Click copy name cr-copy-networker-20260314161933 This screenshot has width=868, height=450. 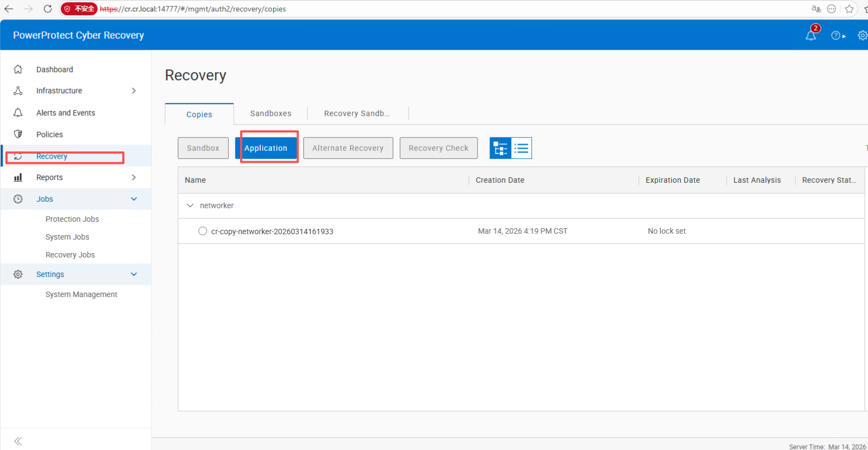pos(272,231)
